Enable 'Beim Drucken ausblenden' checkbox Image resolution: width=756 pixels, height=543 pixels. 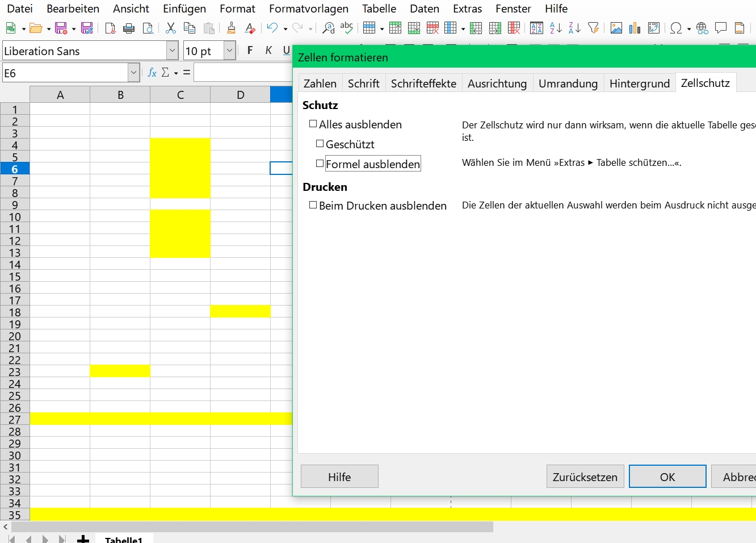pos(313,205)
